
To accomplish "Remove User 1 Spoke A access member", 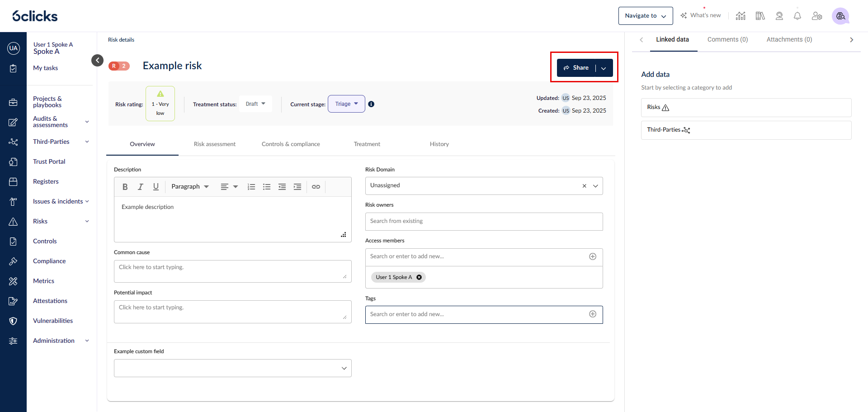I will [x=419, y=277].
